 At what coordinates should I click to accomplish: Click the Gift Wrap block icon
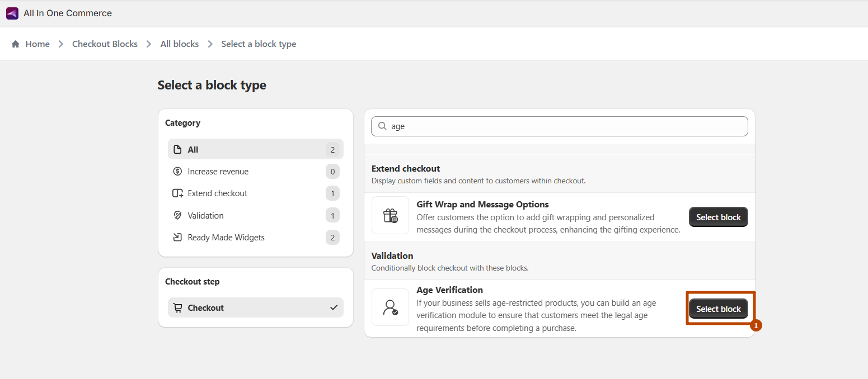pos(390,215)
